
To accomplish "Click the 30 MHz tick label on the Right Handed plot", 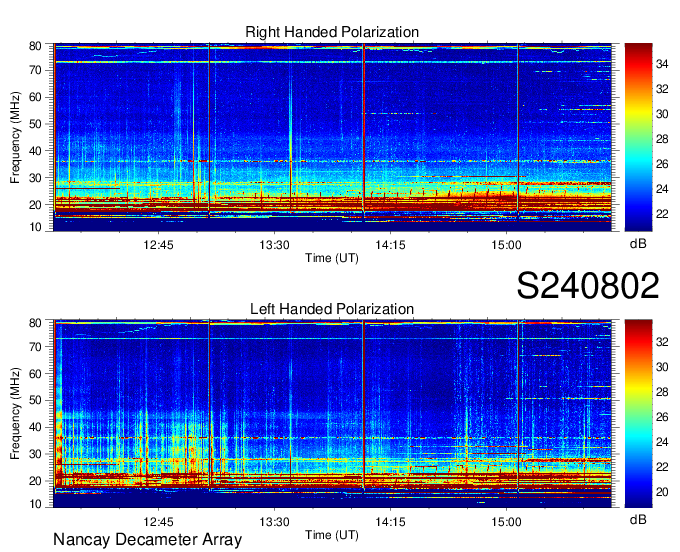I will (35, 178).
